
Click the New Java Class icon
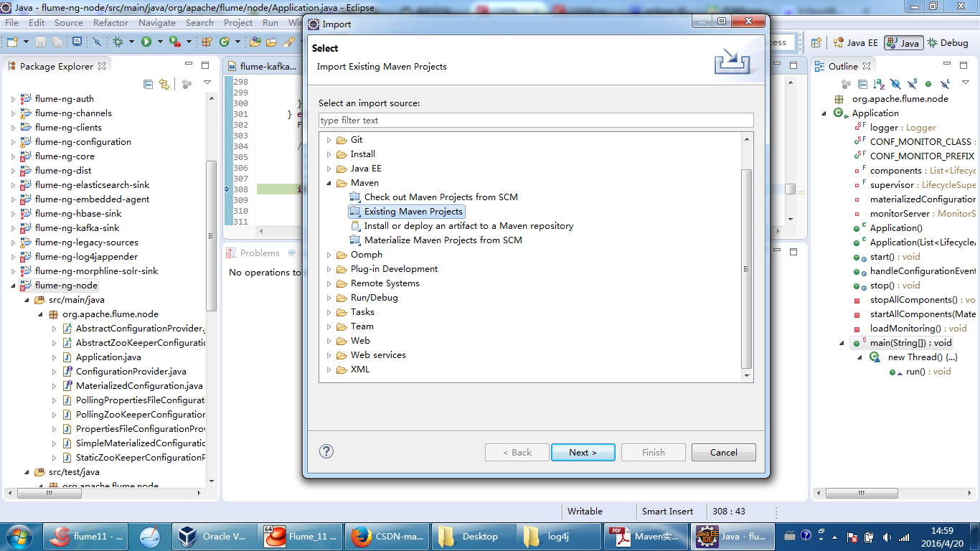point(225,42)
